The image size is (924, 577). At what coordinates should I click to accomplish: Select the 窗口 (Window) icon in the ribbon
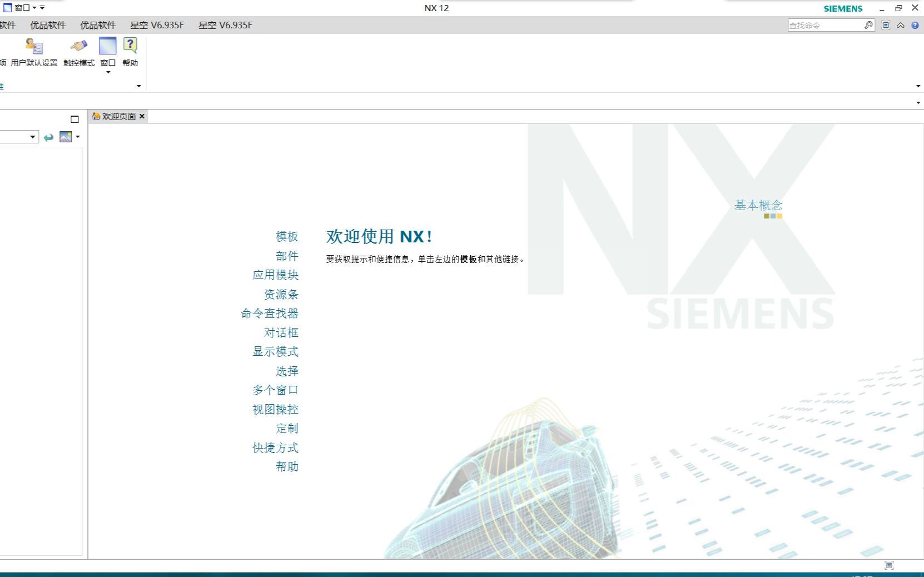pyautogui.click(x=107, y=47)
